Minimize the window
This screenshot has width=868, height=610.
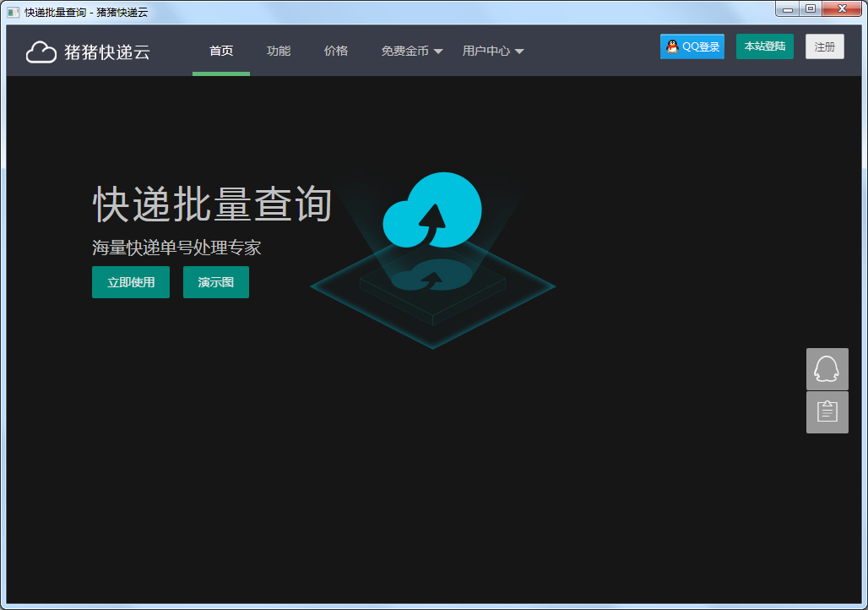788,8
